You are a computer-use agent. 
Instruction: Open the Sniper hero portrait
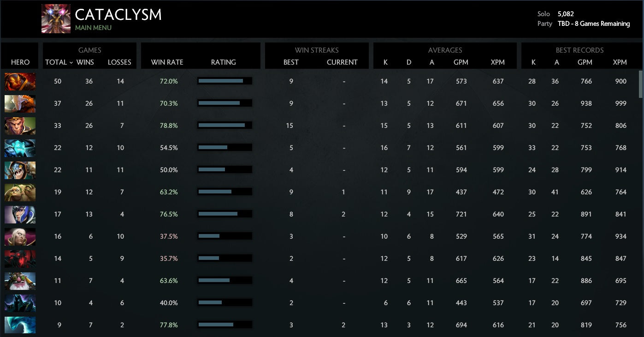[x=20, y=281]
